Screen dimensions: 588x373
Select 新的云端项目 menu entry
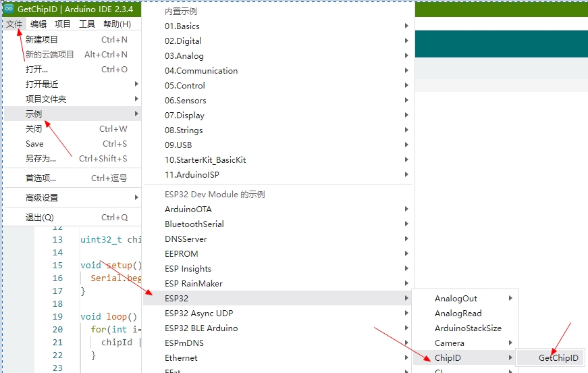(x=72, y=55)
